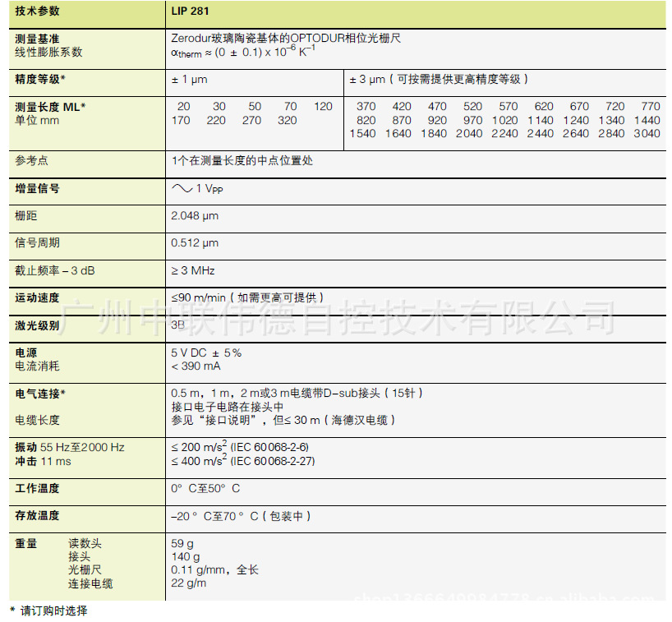This screenshot has height=622, width=672.
Task: Select the '140 g' weight value
Action: (186, 557)
